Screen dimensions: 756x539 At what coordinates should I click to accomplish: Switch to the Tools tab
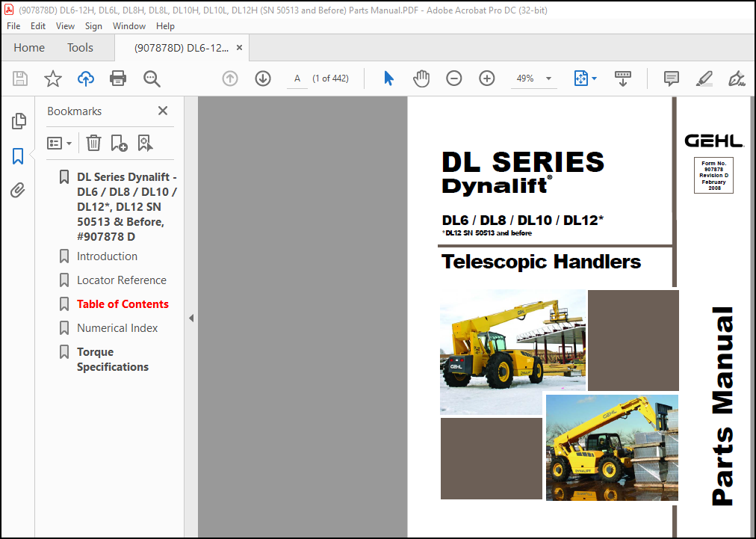80,48
